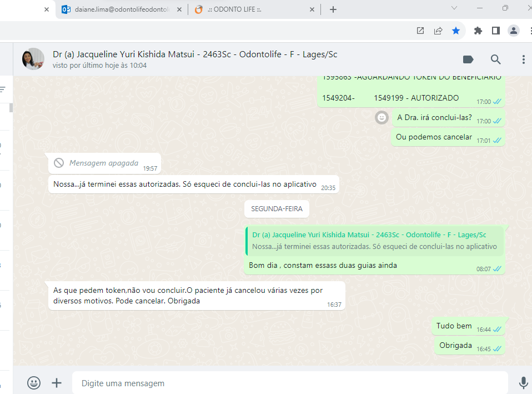
Task: Click 'Bom dia , constam essass duas guias ainda'
Action: 323,265
